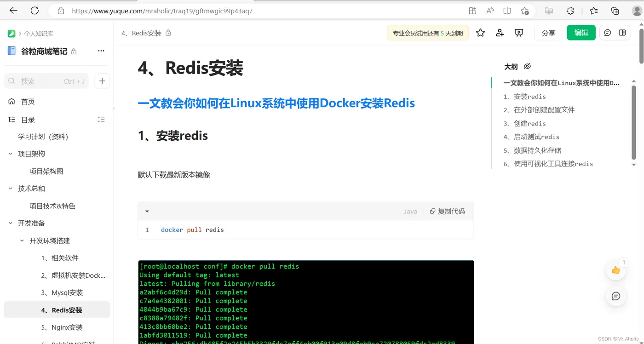Click the apps grid icon in address bar
The image size is (644, 344).
pos(472,11)
